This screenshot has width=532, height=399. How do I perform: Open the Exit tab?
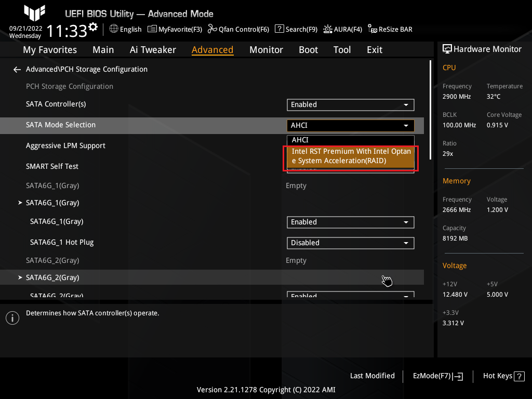[x=375, y=50]
